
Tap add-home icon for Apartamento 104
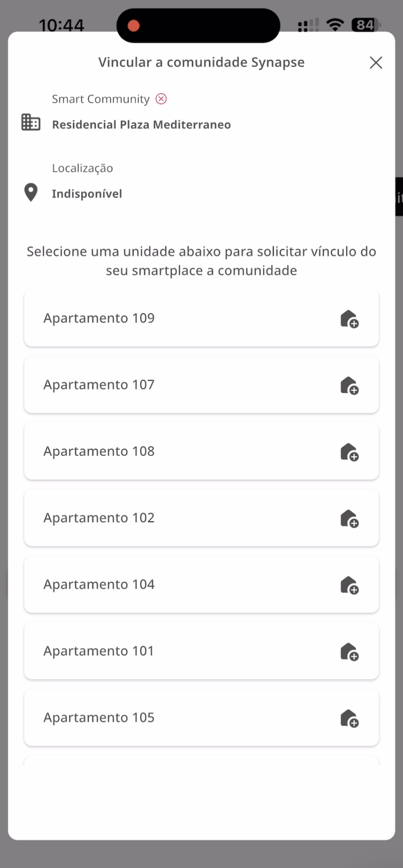click(x=349, y=585)
